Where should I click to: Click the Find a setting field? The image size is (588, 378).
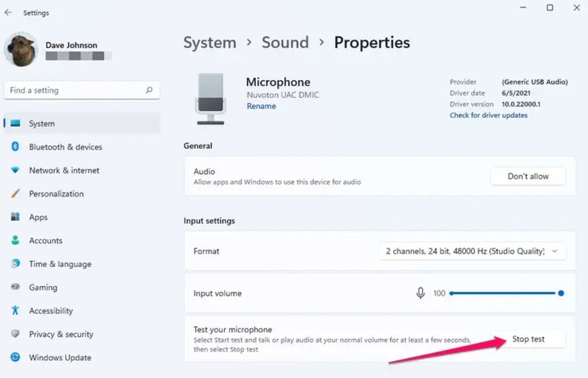(x=73, y=90)
